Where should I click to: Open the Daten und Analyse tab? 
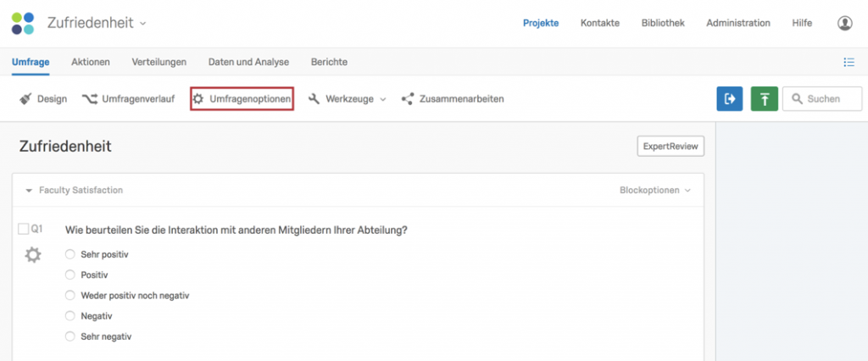pyautogui.click(x=248, y=62)
